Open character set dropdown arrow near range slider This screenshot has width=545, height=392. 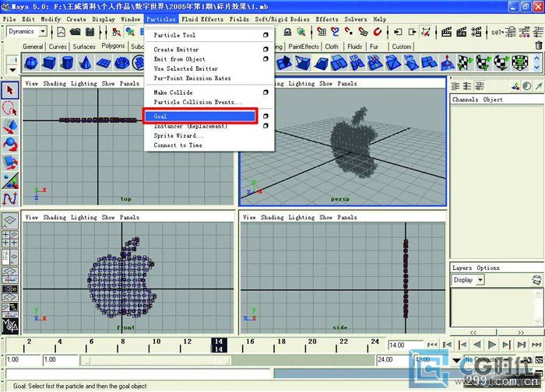(x=457, y=360)
